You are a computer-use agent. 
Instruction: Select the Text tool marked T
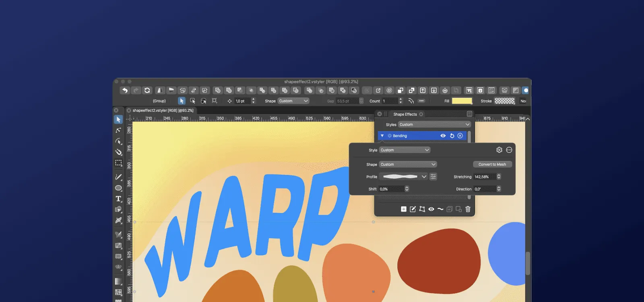[118, 199]
